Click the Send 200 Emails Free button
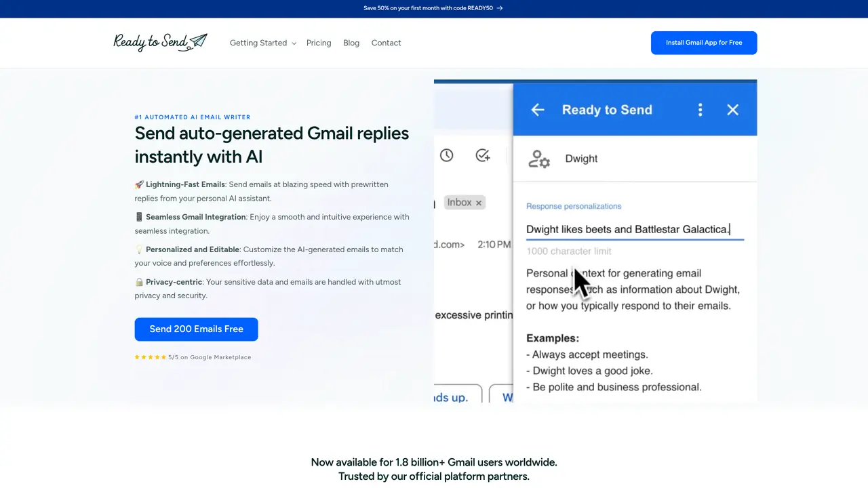This screenshot has height=488, width=868. (196, 329)
